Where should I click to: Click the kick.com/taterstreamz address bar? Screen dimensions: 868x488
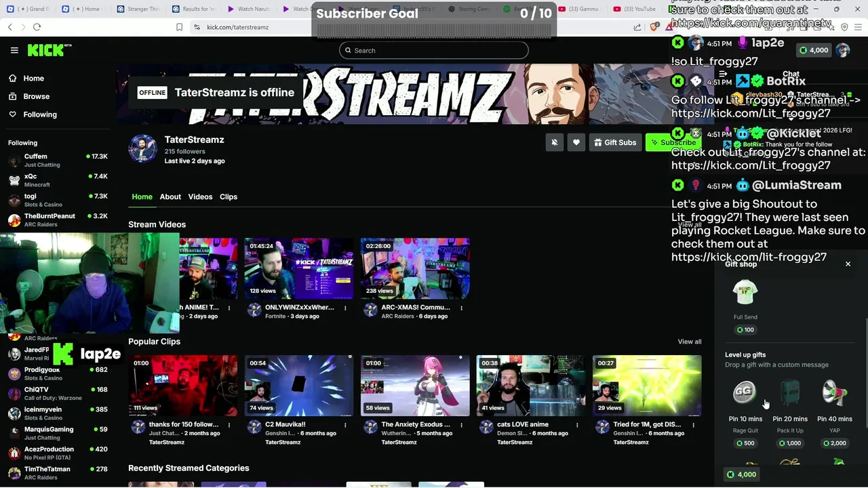click(x=237, y=27)
